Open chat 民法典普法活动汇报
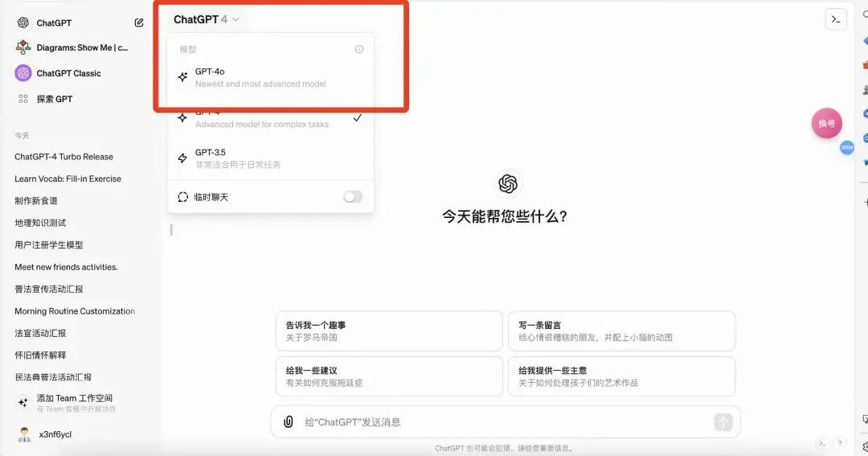Screen dimensions: 868x456 (x=53, y=377)
